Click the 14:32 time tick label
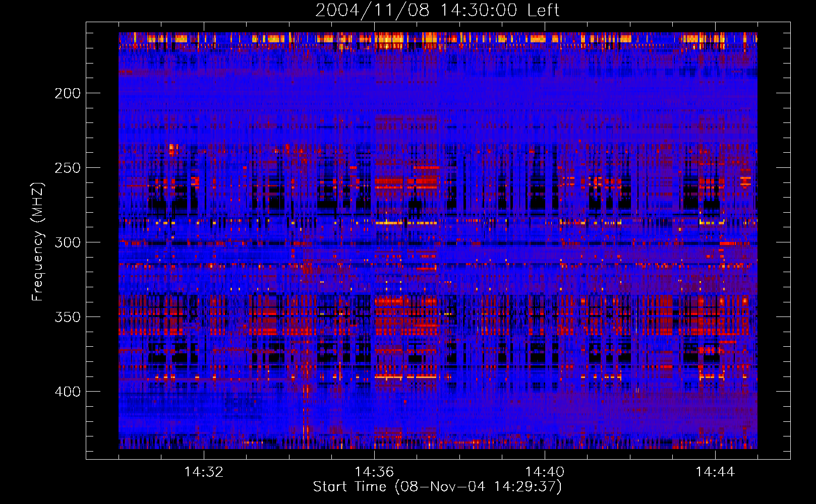 (204, 472)
